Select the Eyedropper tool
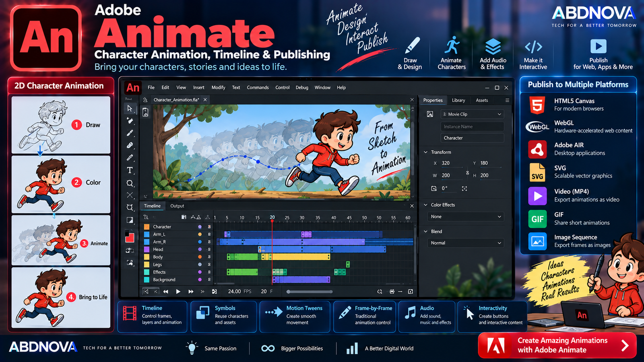 point(130,158)
